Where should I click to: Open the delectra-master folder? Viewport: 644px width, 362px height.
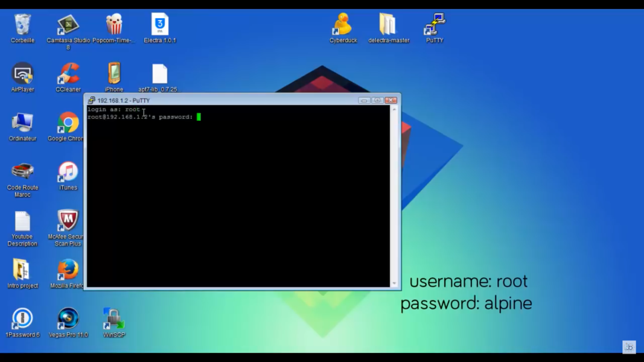click(388, 25)
